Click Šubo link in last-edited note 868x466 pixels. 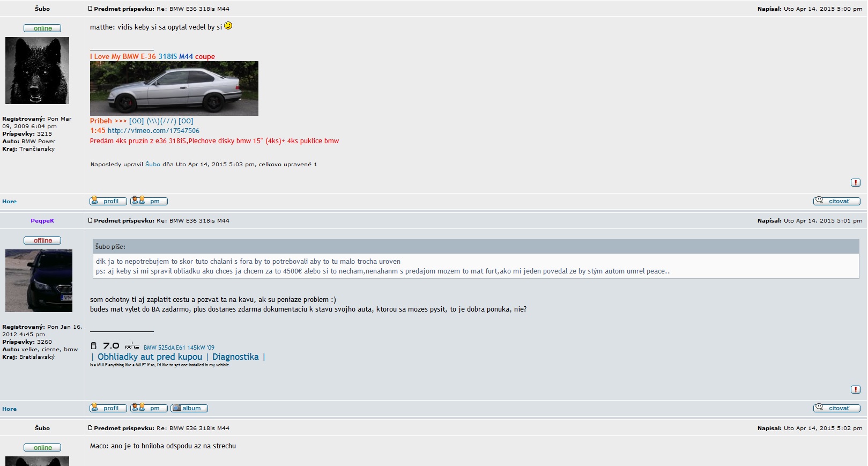point(153,164)
